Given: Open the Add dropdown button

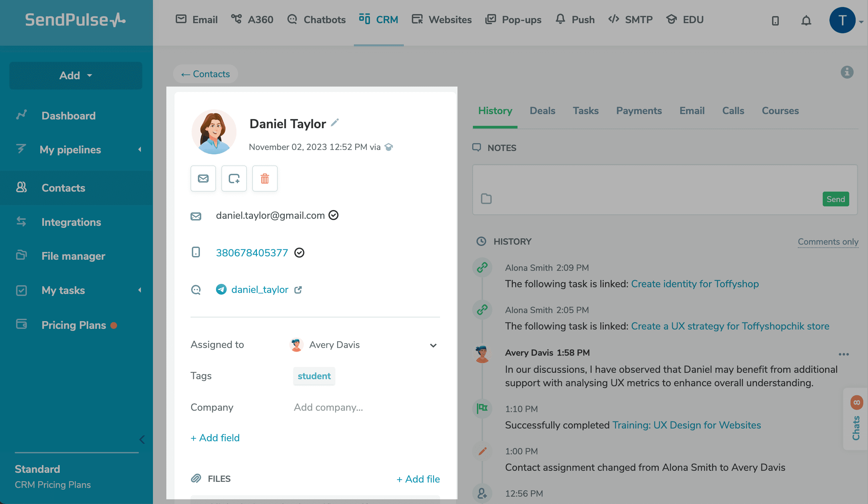Looking at the screenshot, I should click(x=75, y=75).
